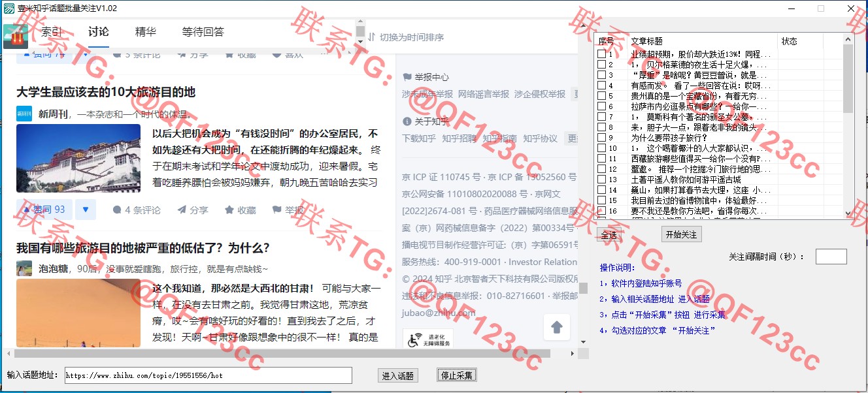Image resolution: width=868 pixels, height=393 pixels.
Task: Open the 下载知乎 link
Action: tap(419, 138)
